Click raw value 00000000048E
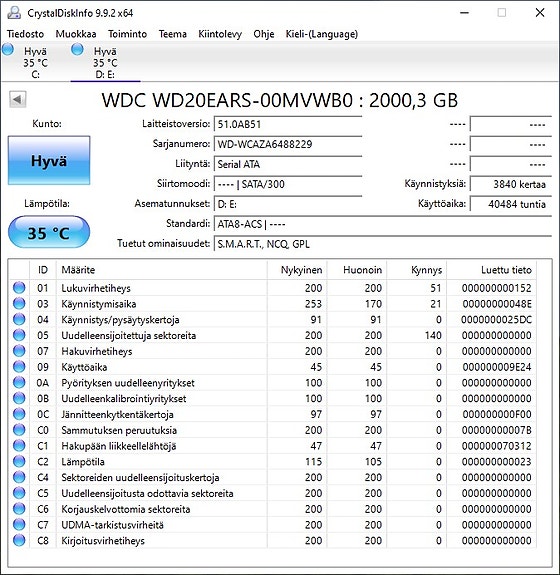Screen dimensions: 560x575 [497, 304]
